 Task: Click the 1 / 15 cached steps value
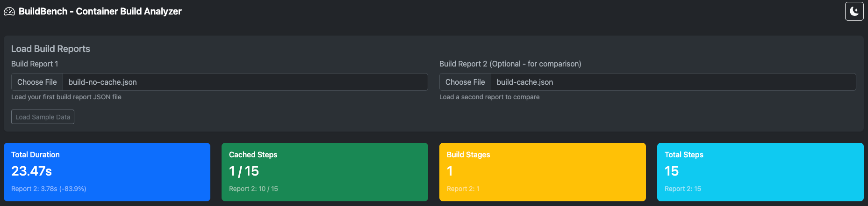point(244,171)
